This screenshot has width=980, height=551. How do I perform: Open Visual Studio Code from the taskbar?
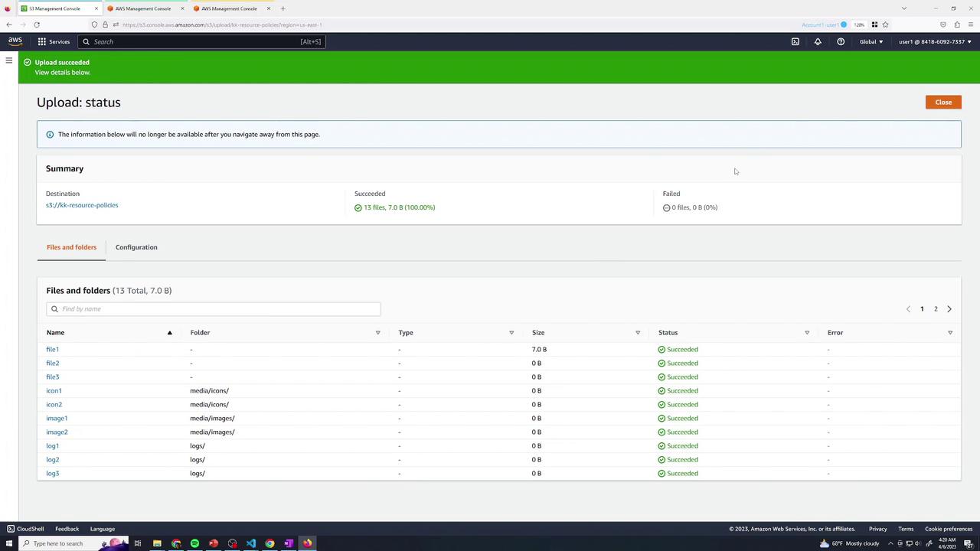coord(251,543)
